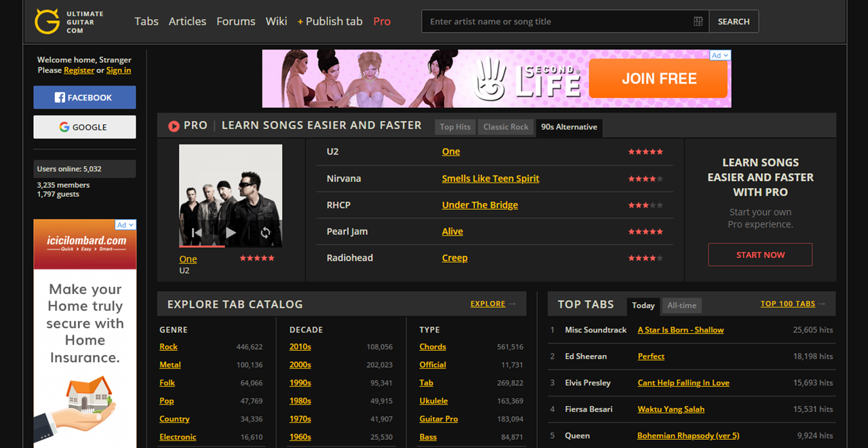
Task: Browse the Bass type
Action: (x=428, y=437)
